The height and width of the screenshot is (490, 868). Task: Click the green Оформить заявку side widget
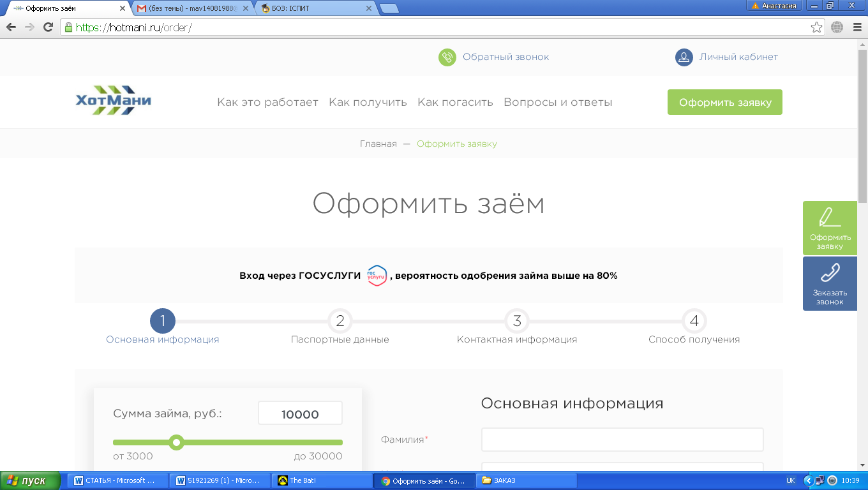coord(830,228)
